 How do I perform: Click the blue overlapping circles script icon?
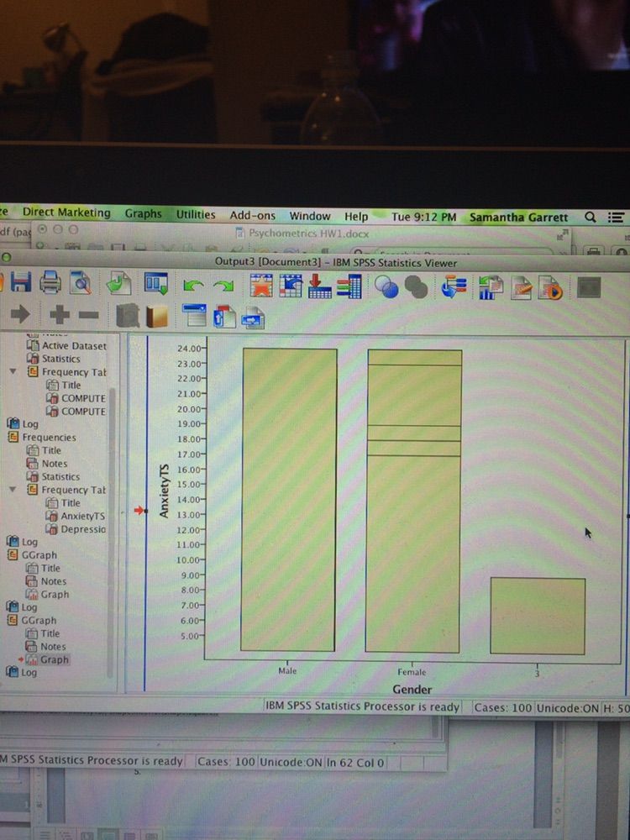coord(386,286)
